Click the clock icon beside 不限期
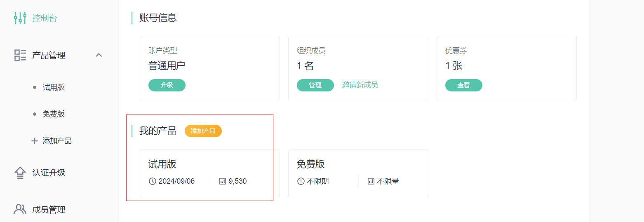 (x=301, y=181)
